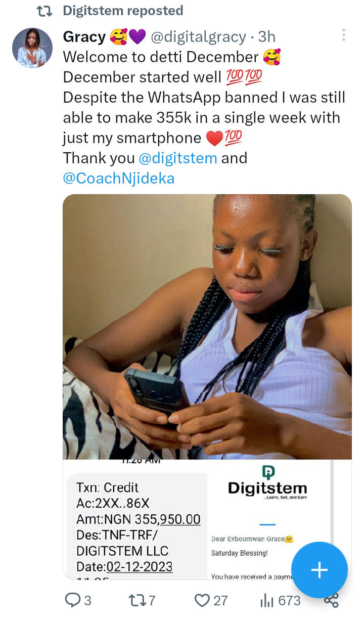Tap the 3h timestamp
The width and height of the screenshot is (364, 621).
pyautogui.click(x=267, y=36)
